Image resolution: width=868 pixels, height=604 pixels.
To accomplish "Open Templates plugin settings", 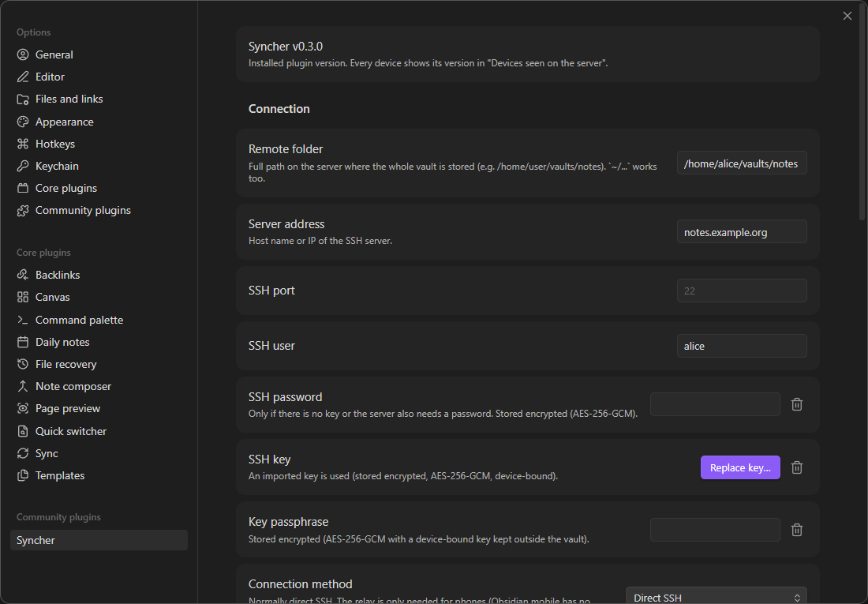I will (x=99, y=475).
